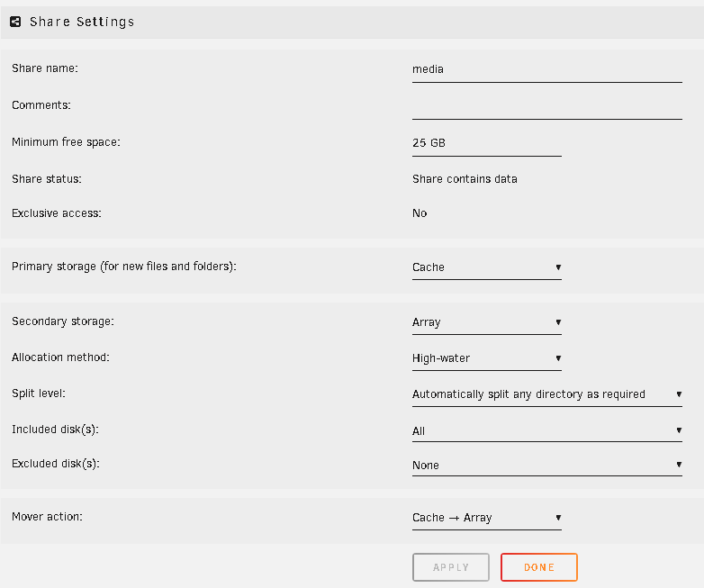Screen dimensions: 704x588
Task: Click the Apply button
Action: [451, 567]
